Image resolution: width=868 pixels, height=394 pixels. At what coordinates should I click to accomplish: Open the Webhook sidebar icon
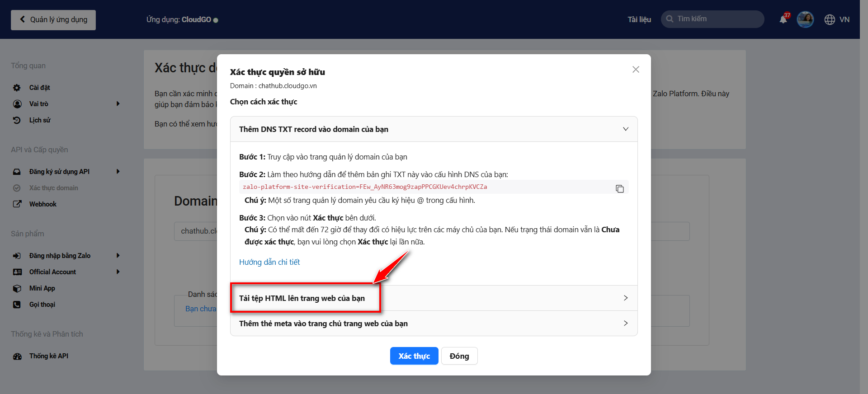17,204
